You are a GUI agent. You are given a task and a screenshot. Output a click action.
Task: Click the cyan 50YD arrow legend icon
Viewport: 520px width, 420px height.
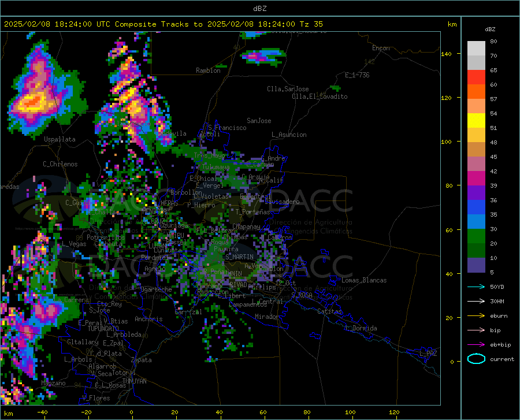tap(476, 287)
